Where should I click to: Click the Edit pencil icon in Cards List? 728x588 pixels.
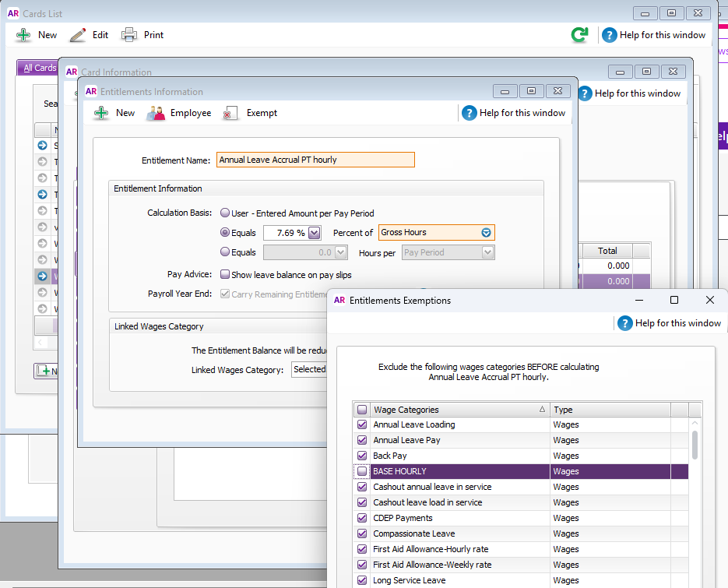78,35
